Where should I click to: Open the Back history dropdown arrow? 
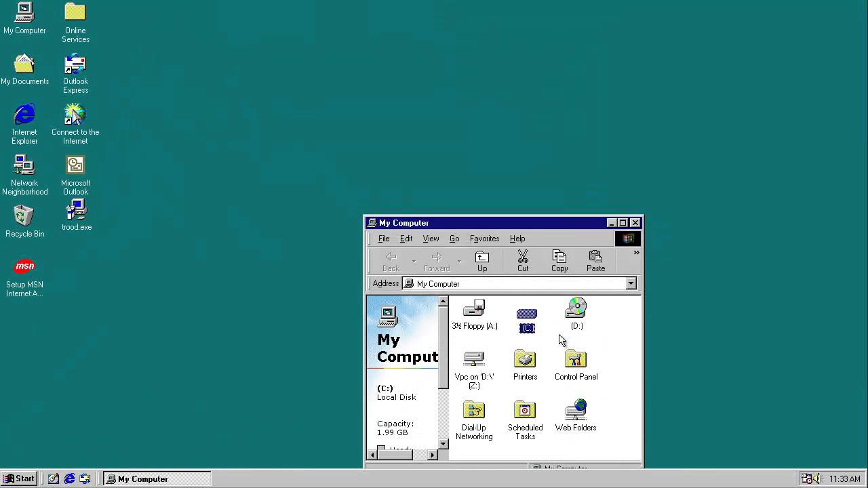click(414, 262)
